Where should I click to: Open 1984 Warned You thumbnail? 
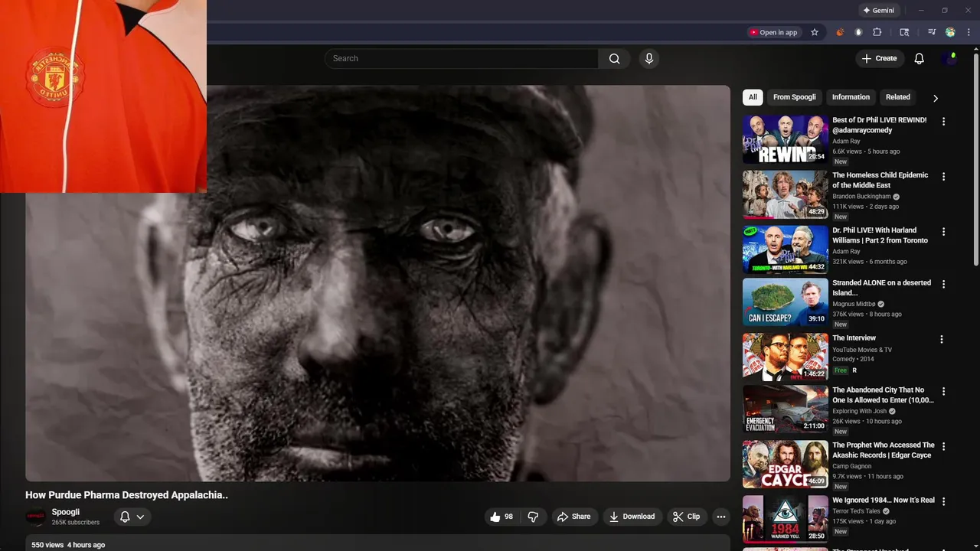tap(786, 519)
